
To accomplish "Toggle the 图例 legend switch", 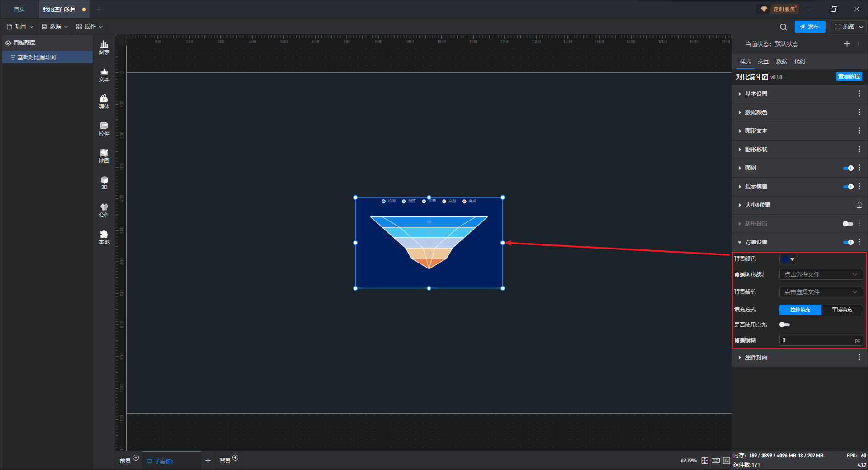I will [x=848, y=168].
